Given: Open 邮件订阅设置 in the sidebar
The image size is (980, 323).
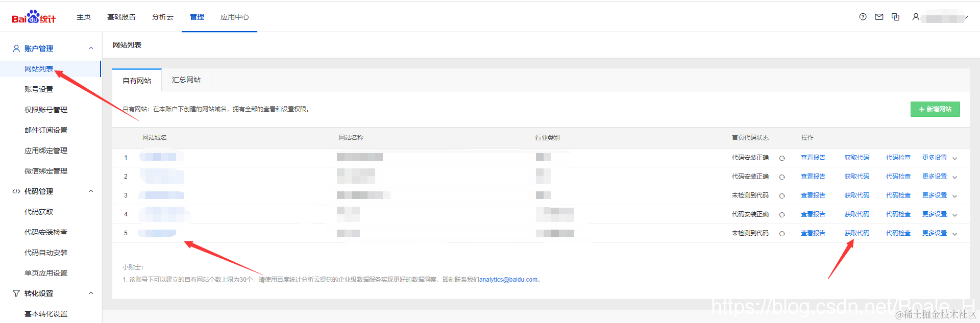Looking at the screenshot, I should pyautogui.click(x=46, y=130).
